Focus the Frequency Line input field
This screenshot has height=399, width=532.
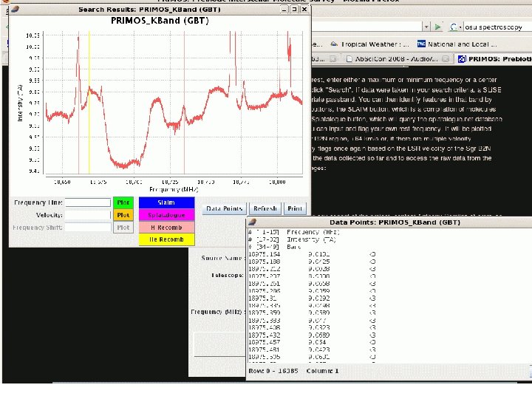[x=88, y=202]
